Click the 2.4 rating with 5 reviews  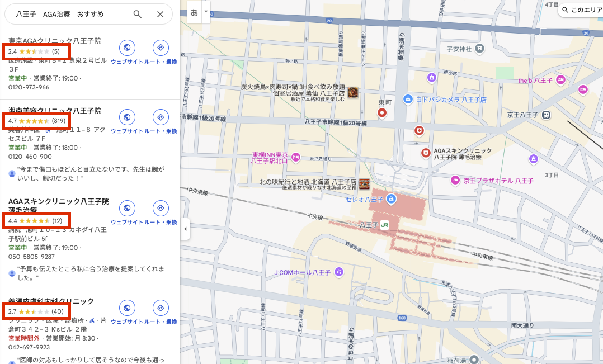[x=34, y=51]
